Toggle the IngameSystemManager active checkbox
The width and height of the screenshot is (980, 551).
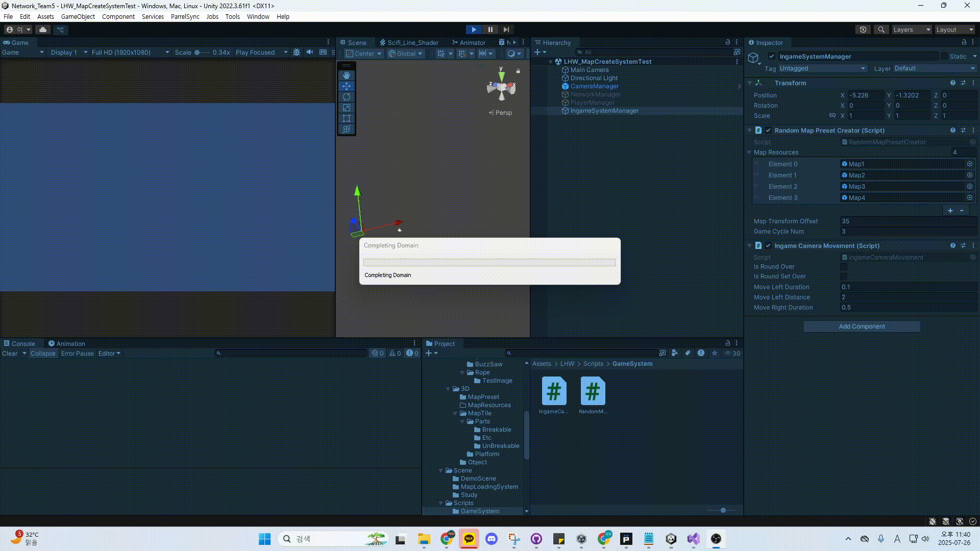[x=772, y=57]
